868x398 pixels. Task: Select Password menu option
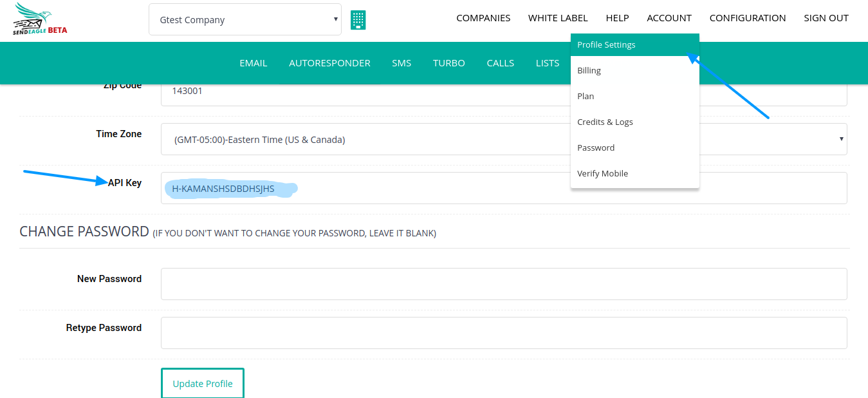point(596,148)
